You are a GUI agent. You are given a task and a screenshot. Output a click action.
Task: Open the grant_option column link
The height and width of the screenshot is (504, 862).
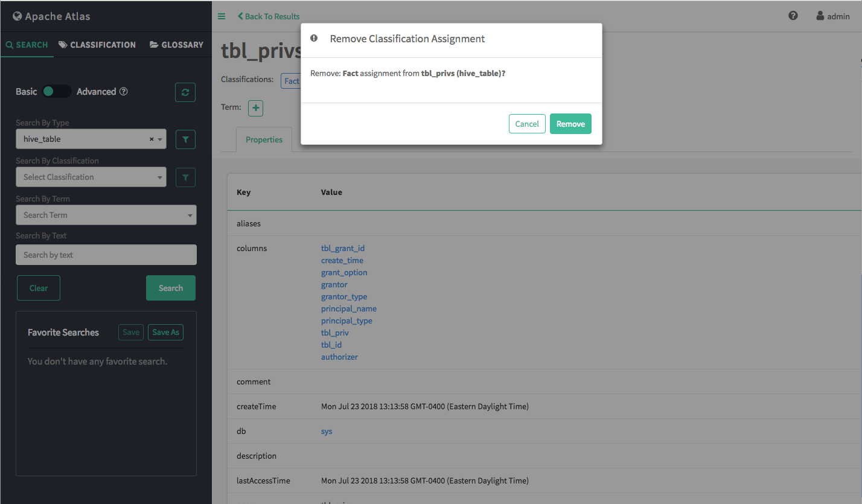pyautogui.click(x=344, y=272)
